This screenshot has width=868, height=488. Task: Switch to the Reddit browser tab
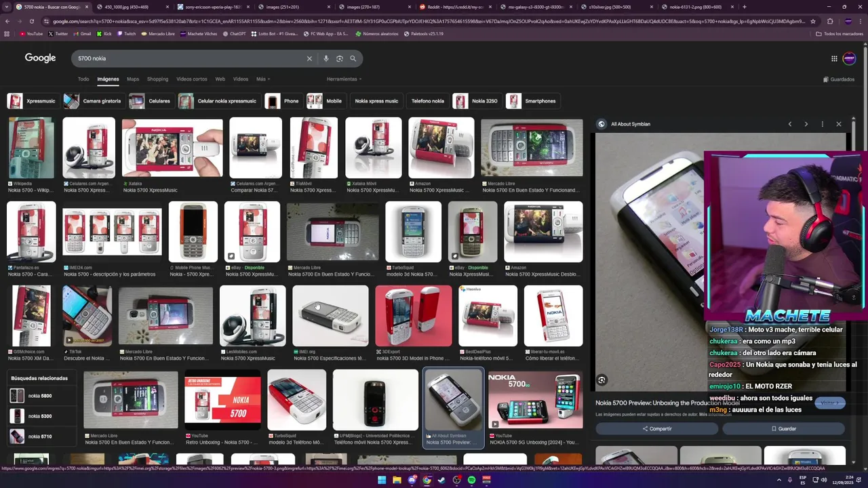[454, 7]
